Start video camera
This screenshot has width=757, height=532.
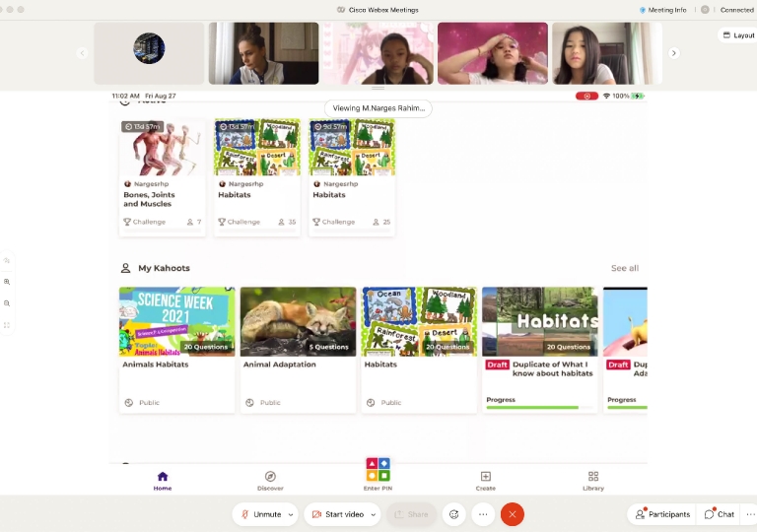(x=337, y=514)
